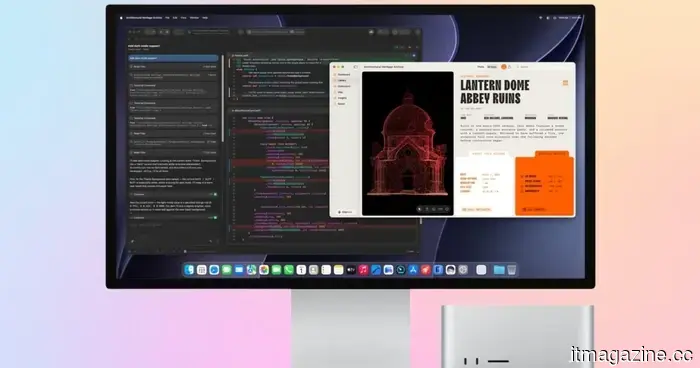This screenshot has height=368, width=700.
Task: Open the Help menu
Action: (205, 18)
